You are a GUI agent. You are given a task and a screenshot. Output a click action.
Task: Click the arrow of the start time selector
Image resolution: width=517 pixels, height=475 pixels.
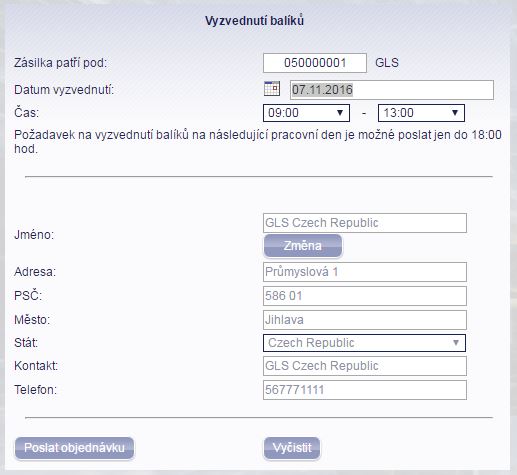[340, 113]
